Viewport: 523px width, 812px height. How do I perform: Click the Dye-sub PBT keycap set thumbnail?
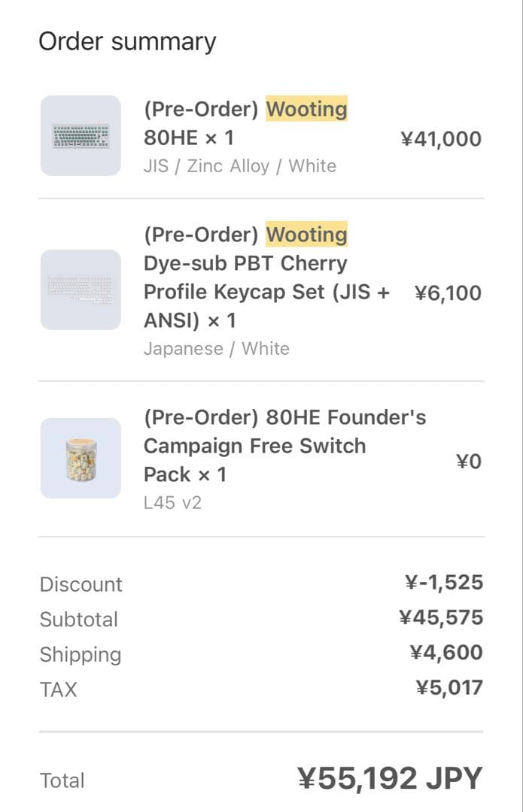click(x=81, y=290)
